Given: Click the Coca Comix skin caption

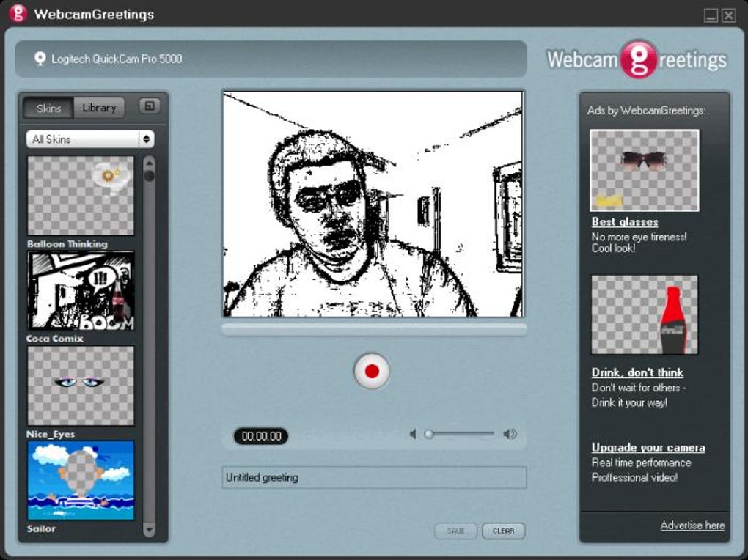Looking at the screenshot, I should (55, 339).
